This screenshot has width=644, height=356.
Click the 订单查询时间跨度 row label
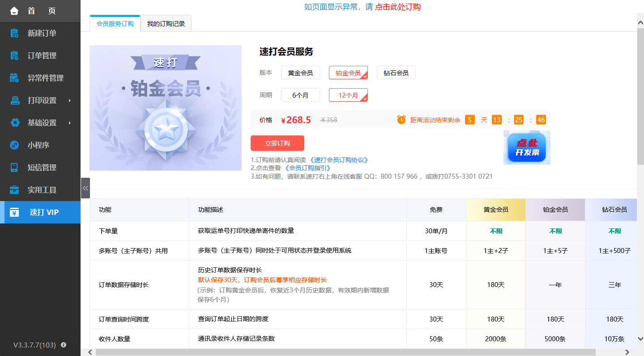tap(124, 319)
